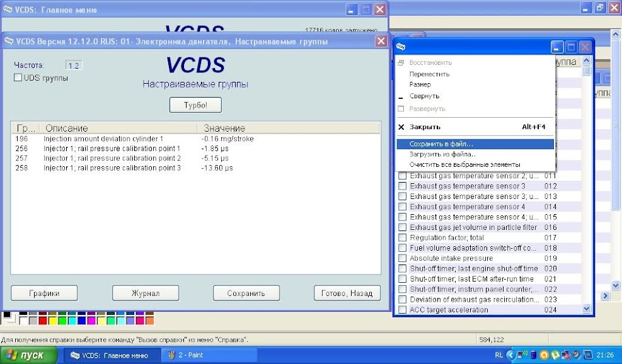The width and height of the screenshot is (622, 364).
Task: Click Paint window vertical scroll-down arrow
Action: (616, 285)
